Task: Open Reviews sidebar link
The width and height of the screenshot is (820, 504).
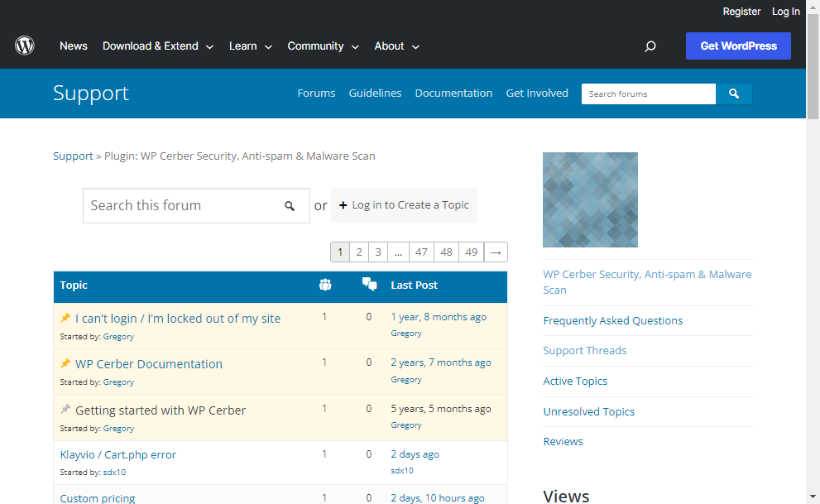Action: pos(563,441)
